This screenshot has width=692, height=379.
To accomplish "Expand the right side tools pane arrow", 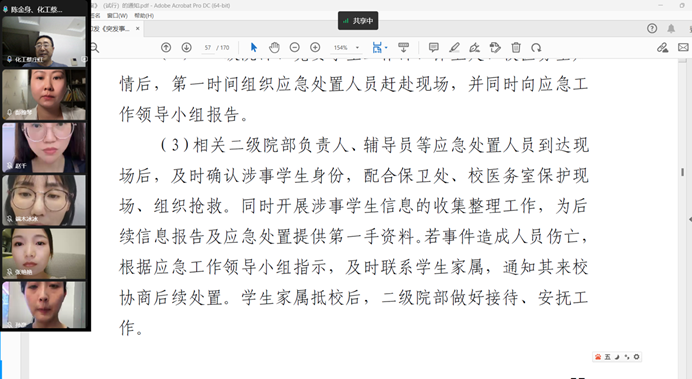I will (x=690, y=219).
